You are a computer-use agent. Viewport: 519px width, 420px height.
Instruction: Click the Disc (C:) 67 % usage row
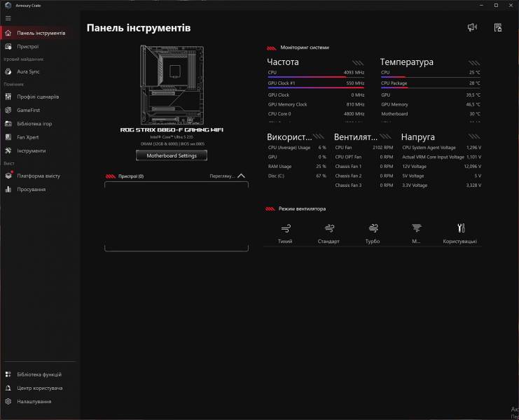click(x=297, y=176)
